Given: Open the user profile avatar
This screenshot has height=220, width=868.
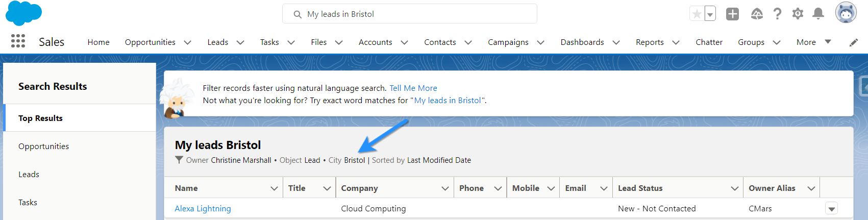Looking at the screenshot, I should [x=846, y=13].
